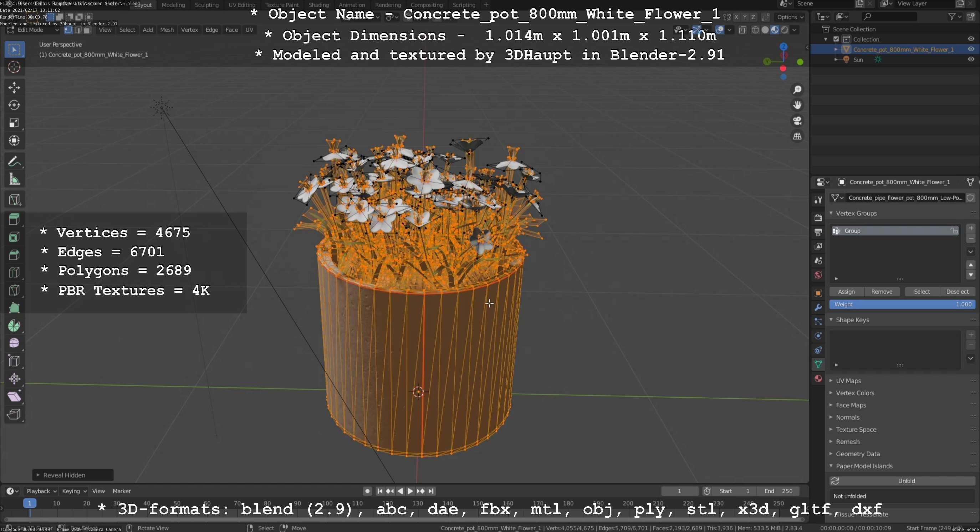
Task: Click the Assign vertex group button
Action: (x=847, y=292)
